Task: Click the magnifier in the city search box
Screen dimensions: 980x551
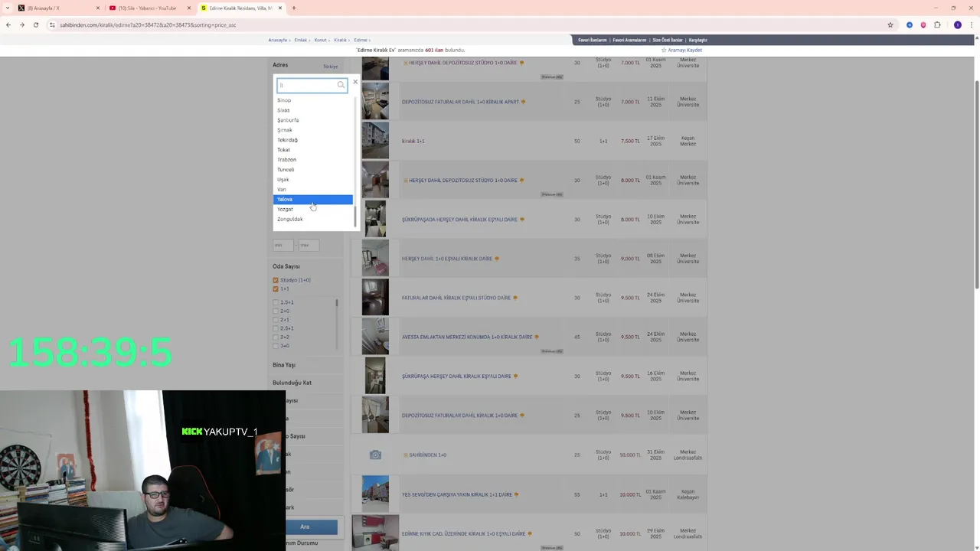Action: [341, 85]
